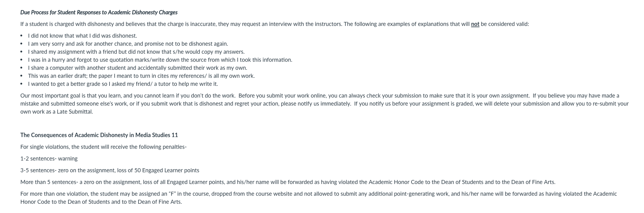Click line "1-2 sentences- warning"
Image resolution: width=644 pixels, height=213 pixels.
(49, 159)
